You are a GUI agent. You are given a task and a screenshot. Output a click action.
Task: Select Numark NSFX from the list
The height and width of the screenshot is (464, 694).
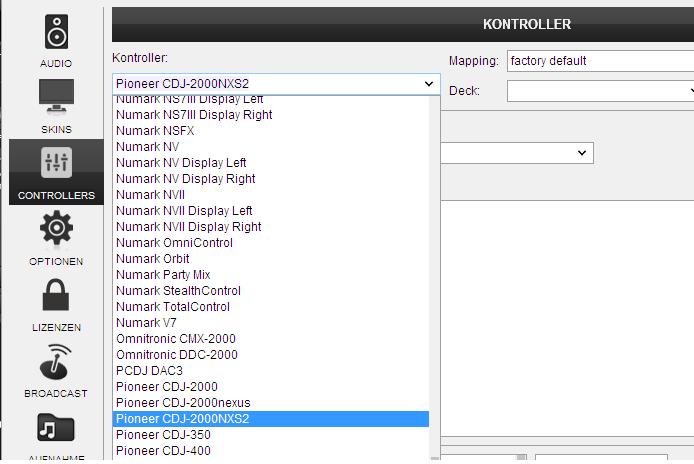pyautogui.click(x=271, y=131)
